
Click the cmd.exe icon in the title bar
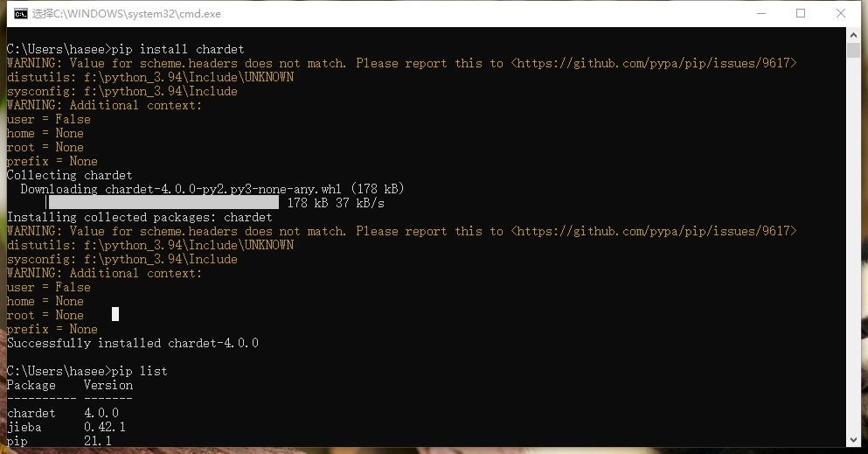click(17, 13)
